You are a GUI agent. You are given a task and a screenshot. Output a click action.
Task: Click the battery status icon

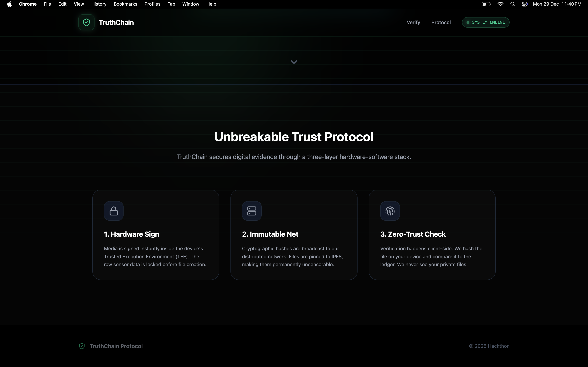point(486,4)
